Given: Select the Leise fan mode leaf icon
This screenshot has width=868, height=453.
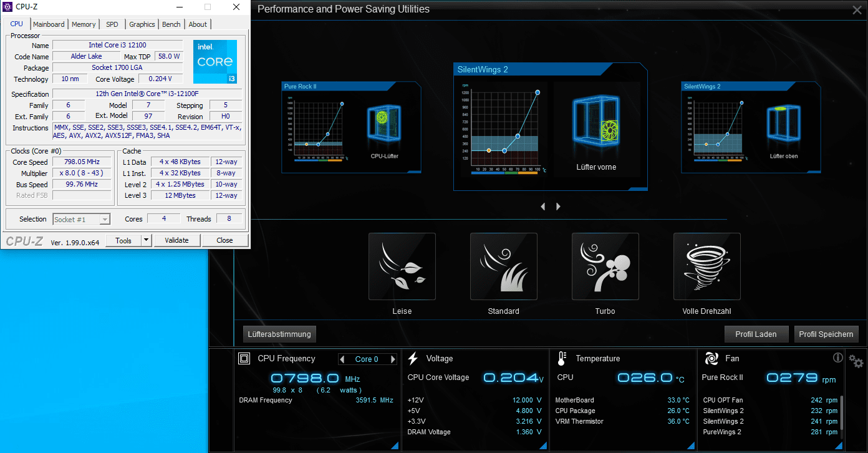Looking at the screenshot, I should 402,266.
